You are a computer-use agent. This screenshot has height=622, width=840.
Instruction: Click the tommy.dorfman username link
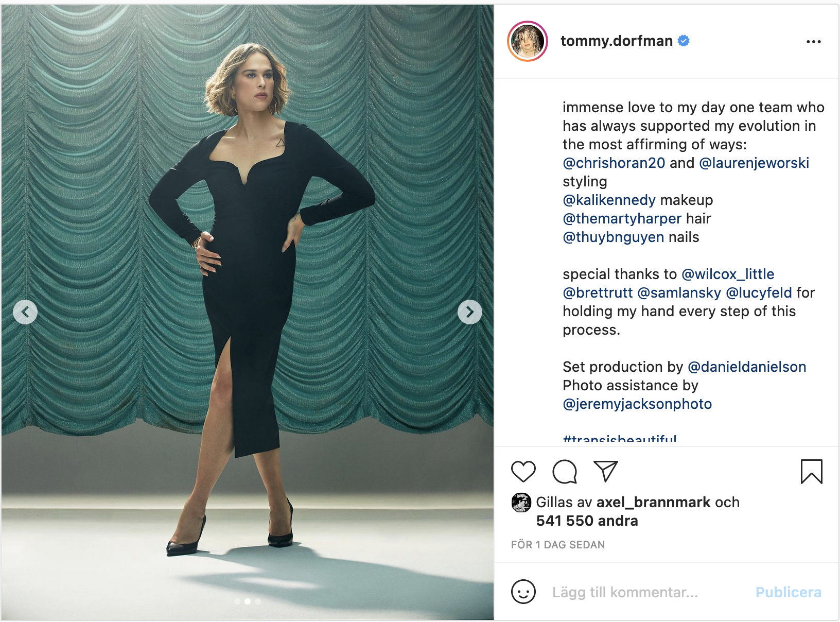[x=616, y=41]
